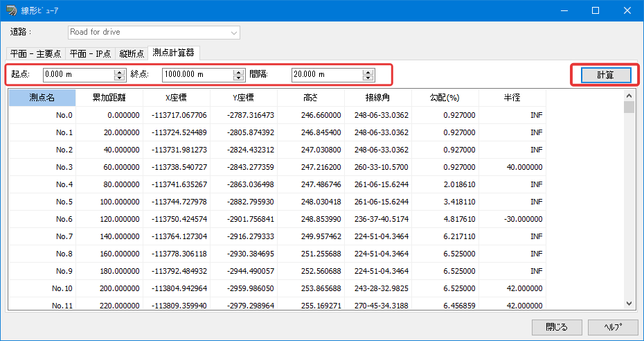Select the No.5 station name cell
Screen dimensions: 644x341
[42, 202]
